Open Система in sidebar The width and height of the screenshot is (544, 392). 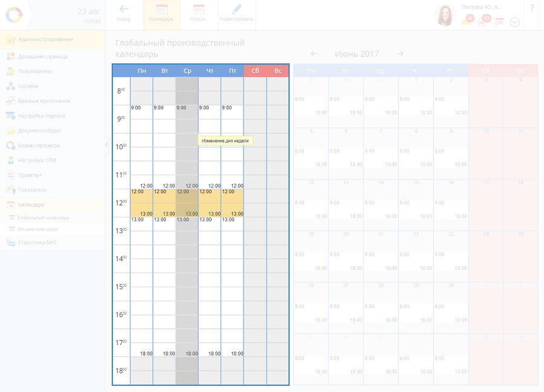52,86
